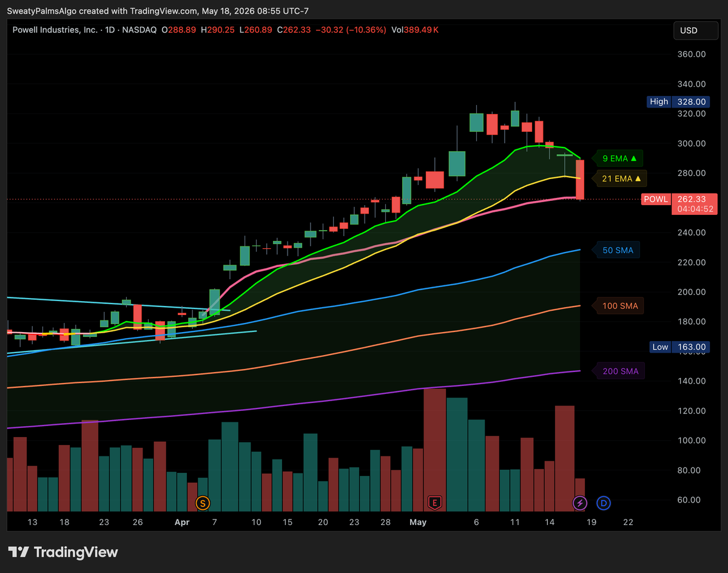728x573 pixels.
Task: Click the Vol 389.49K readout
Action: click(x=415, y=29)
